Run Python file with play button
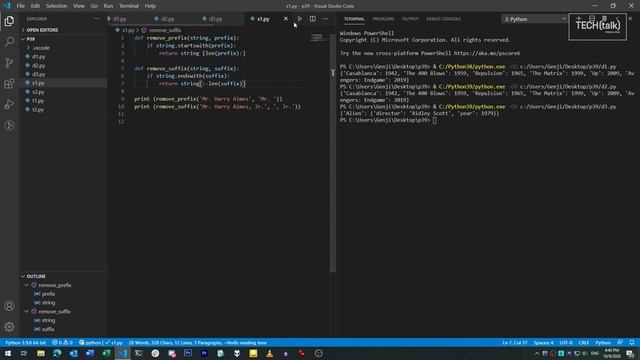 300,19
